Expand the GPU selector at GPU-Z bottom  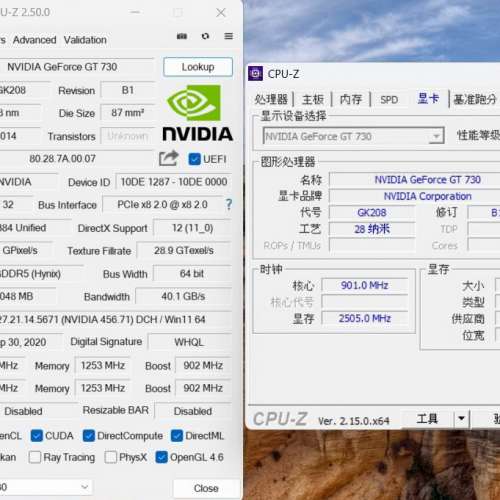(85, 487)
